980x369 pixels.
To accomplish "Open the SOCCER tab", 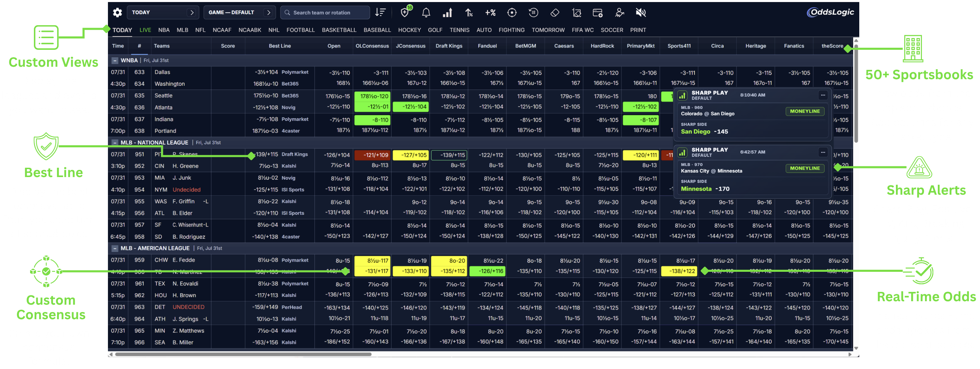I will point(612,30).
